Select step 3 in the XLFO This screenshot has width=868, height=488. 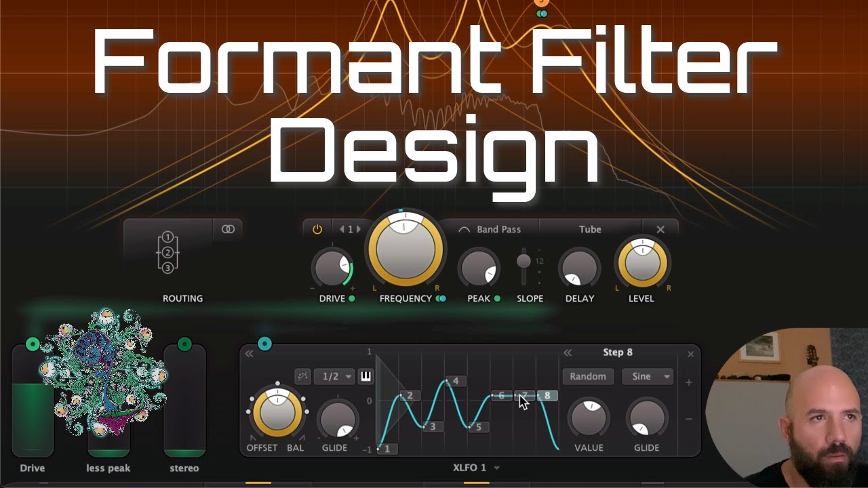(433, 427)
